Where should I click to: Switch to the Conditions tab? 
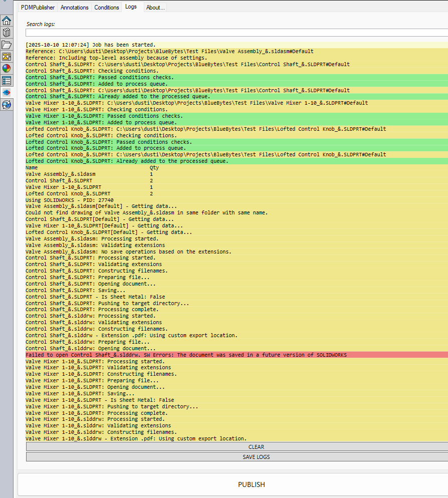pos(106,8)
